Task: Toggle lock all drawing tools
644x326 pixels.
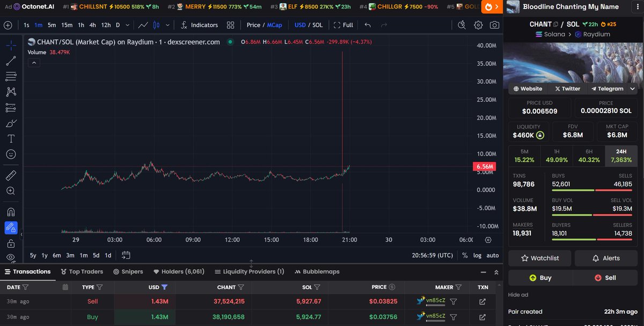Action: [x=11, y=243]
